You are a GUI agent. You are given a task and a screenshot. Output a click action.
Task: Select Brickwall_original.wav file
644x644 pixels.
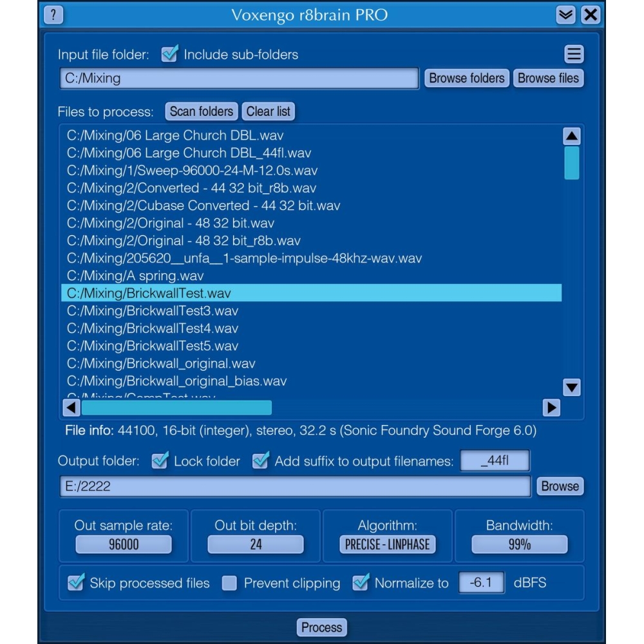tap(311, 363)
